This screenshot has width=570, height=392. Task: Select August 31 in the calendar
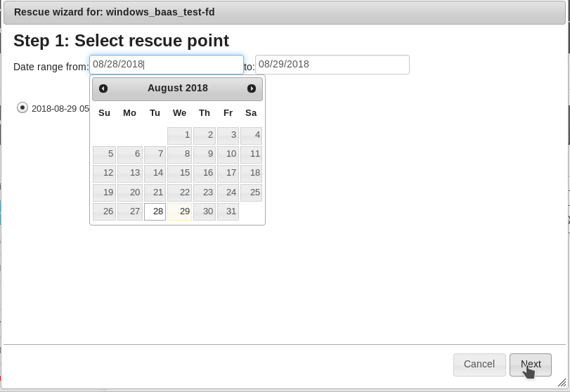tap(228, 211)
